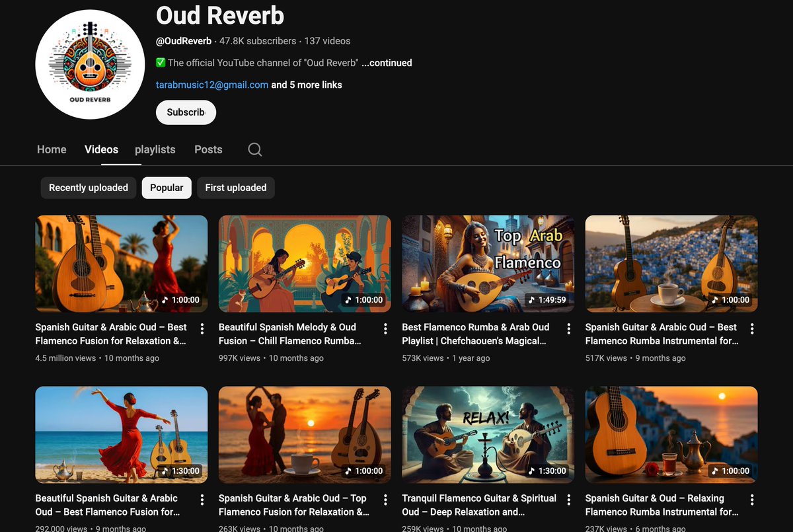793x532 pixels.
Task: Open options menu for Tranquil Flamenco Guitar video
Action: 568,500
